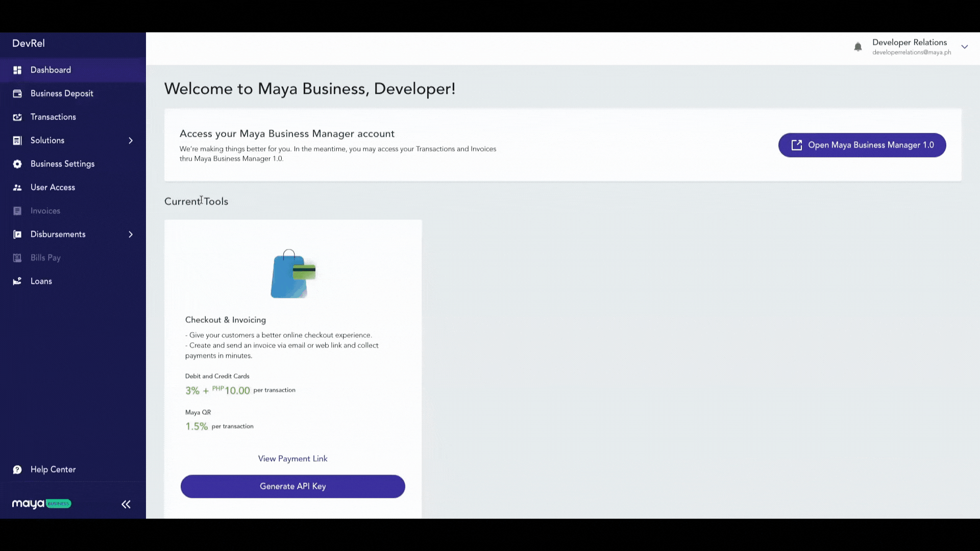Click the Disbursements sidebar icon

tap(17, 234)
